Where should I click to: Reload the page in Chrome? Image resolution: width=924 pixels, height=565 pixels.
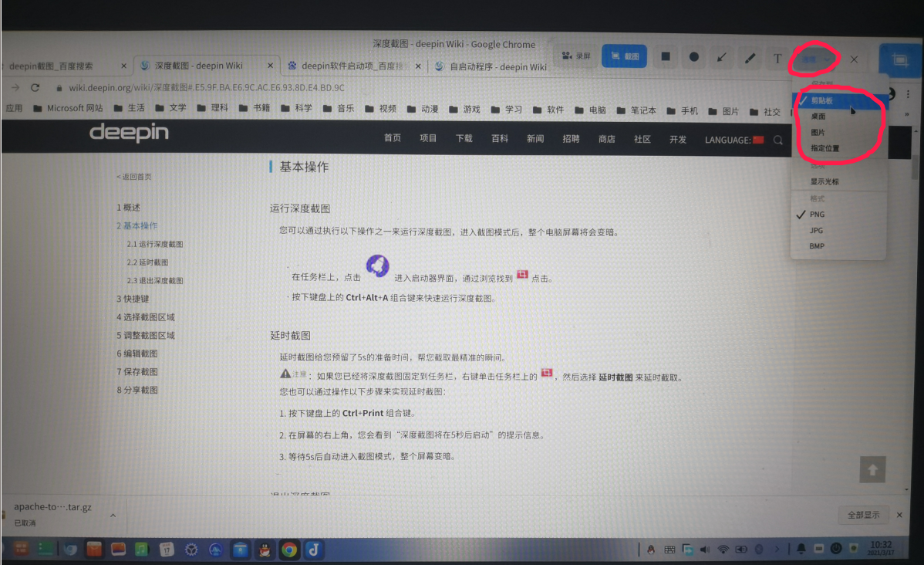point(35,87)
